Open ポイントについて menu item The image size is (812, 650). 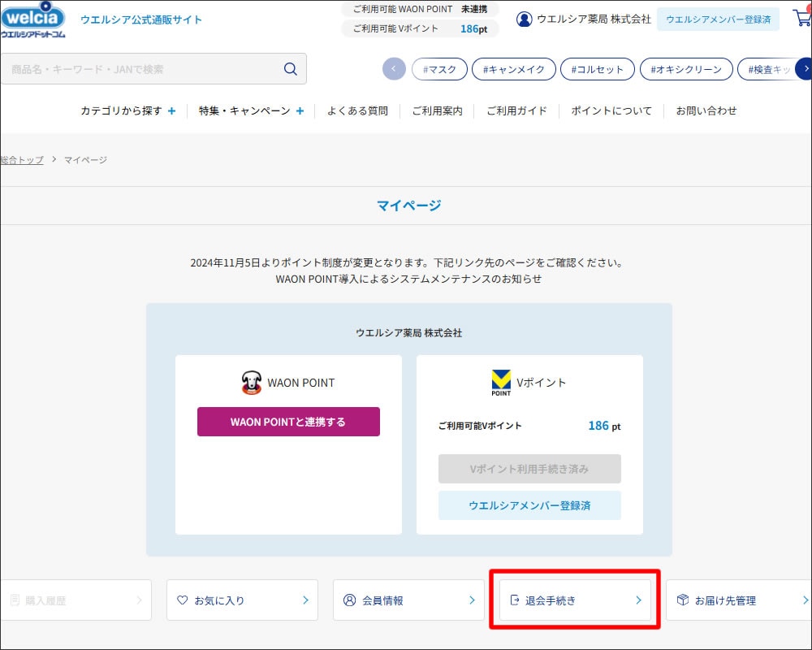611,111
